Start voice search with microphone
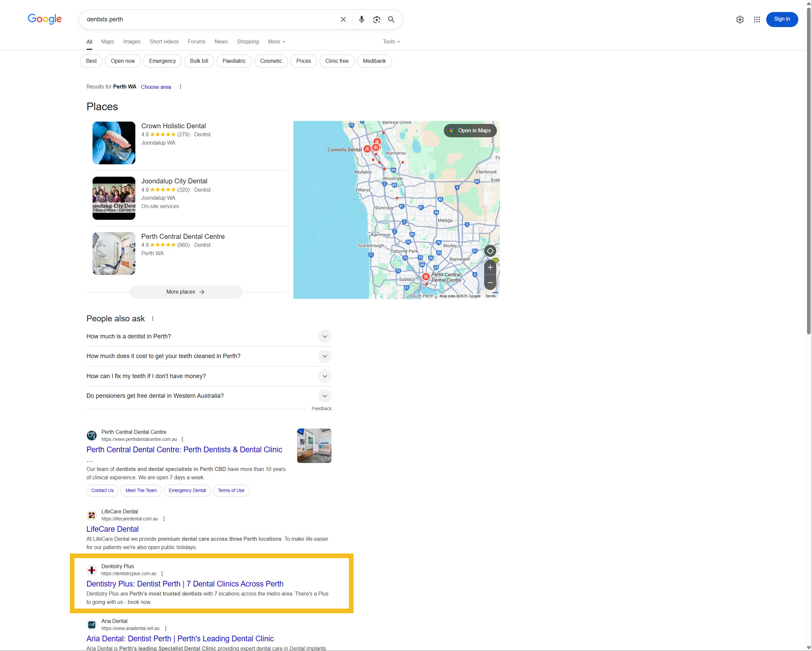Screen dimensions: 812x651 (361, 20)
